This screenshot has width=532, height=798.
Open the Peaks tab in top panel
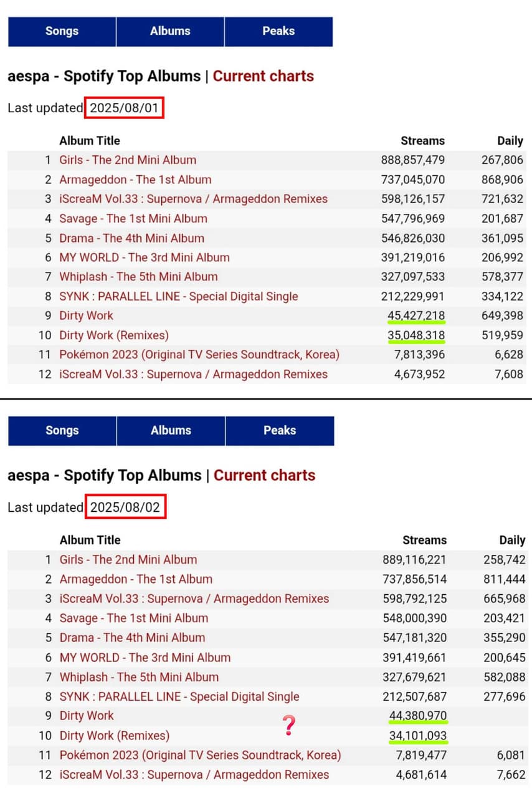pos(278,31)
